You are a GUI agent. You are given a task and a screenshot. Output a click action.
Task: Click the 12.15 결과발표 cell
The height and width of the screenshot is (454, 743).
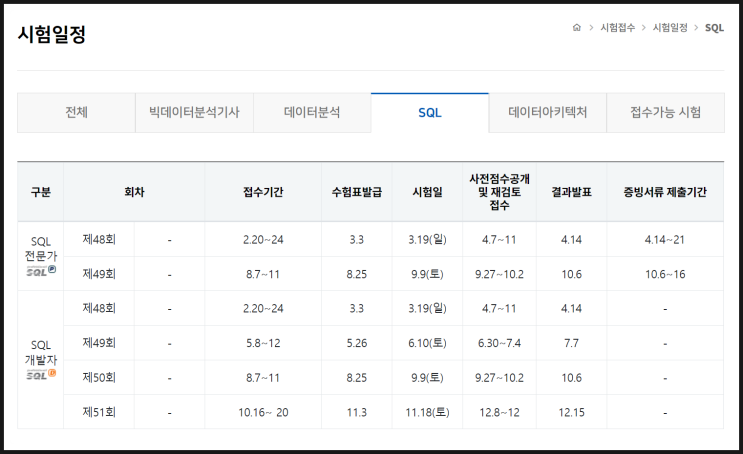pyautogui.click(x=571, y=412)
